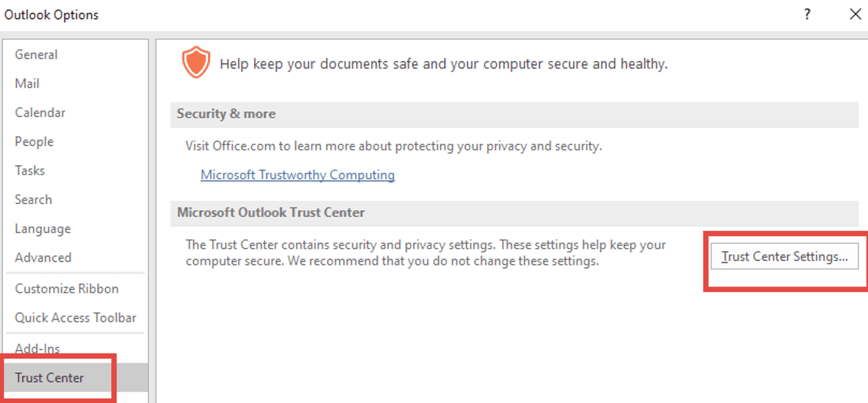
Task: Click the orange shield security icon
Action: [x=196, y=63]
